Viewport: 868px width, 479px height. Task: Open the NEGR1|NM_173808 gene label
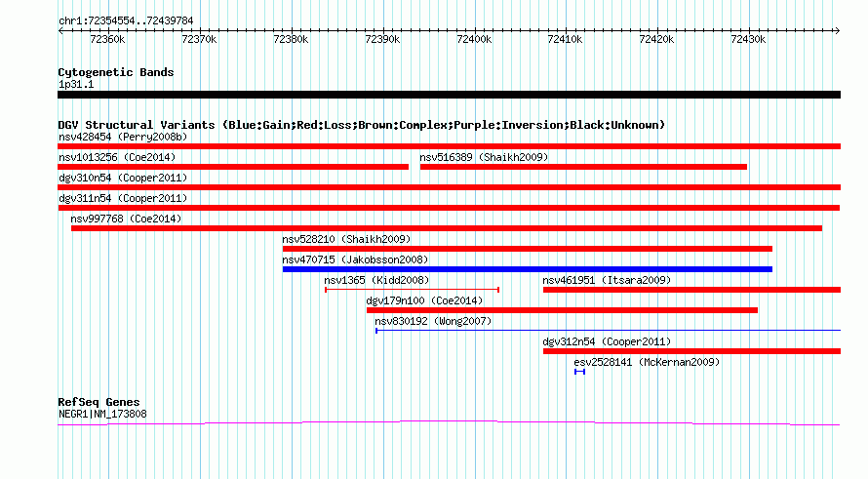102,414
